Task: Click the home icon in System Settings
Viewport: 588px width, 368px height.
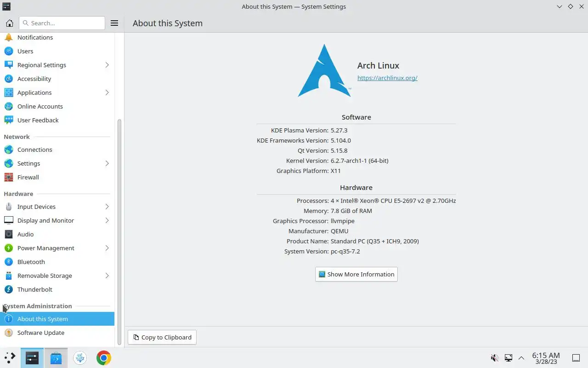Action: [9, 23]
